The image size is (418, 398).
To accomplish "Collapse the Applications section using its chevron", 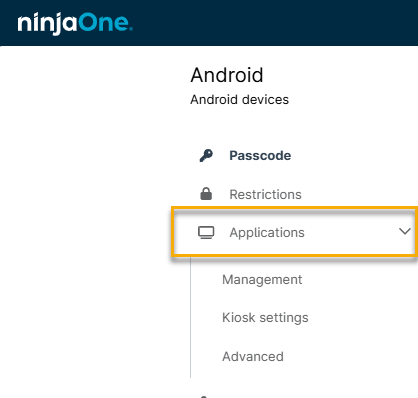I will tap(405, 231).
